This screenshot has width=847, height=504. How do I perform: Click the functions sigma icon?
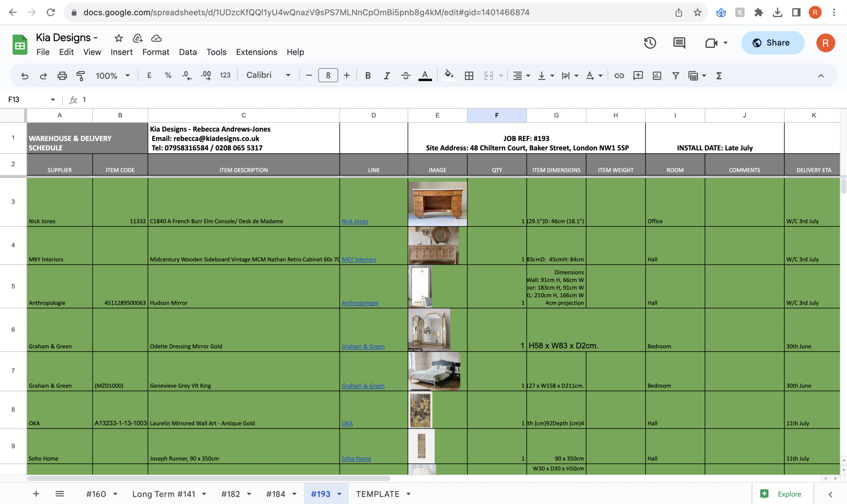[719, 75]
